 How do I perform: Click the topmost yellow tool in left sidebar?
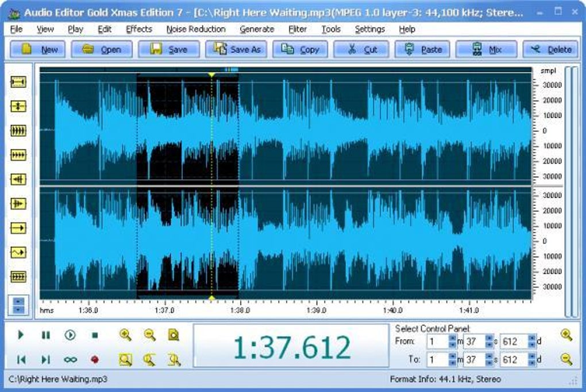[x=18, y=82]
